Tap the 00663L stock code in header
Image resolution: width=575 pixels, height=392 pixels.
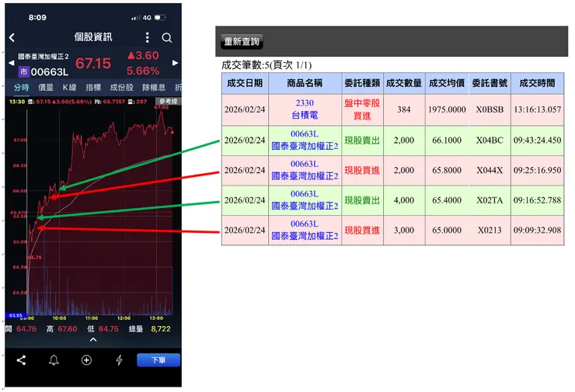[50, 72]
